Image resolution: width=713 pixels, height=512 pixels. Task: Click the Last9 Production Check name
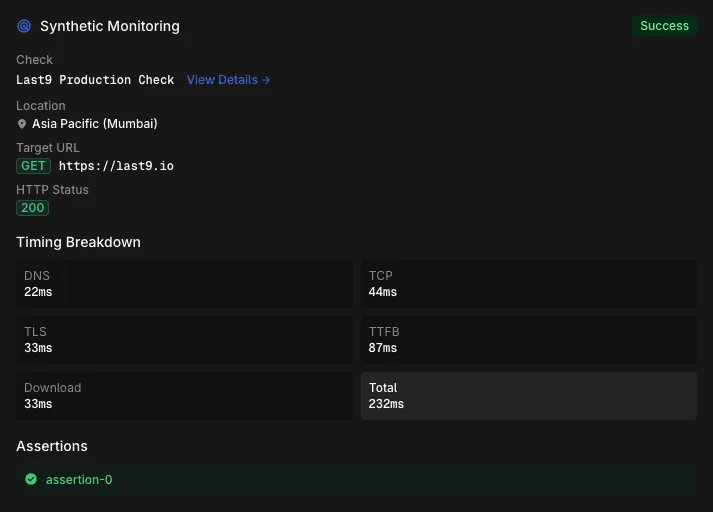95,80
